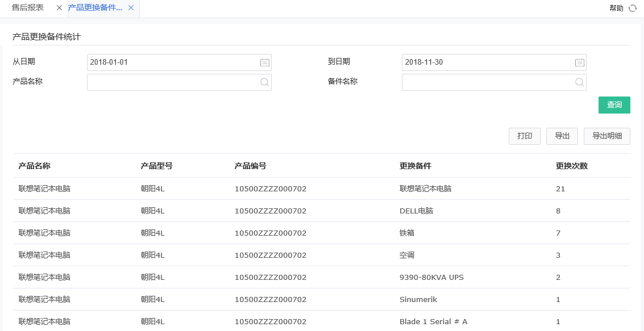Open the 到日期 calendar date picker icon
This screenshot has width=644, height=331.
click(579, 62)
